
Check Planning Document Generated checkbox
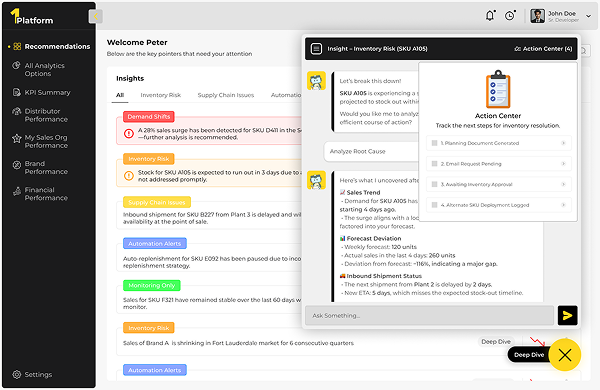[x=434, y=143]
